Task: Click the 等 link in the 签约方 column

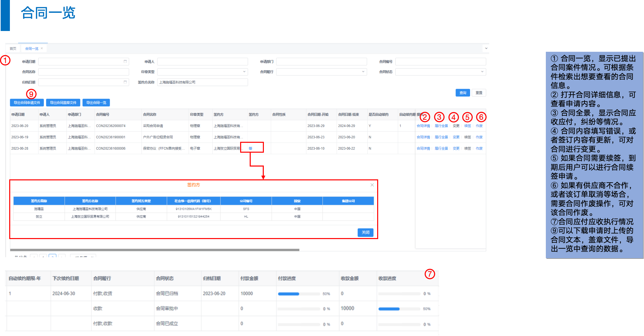Action: pos(250,148)
